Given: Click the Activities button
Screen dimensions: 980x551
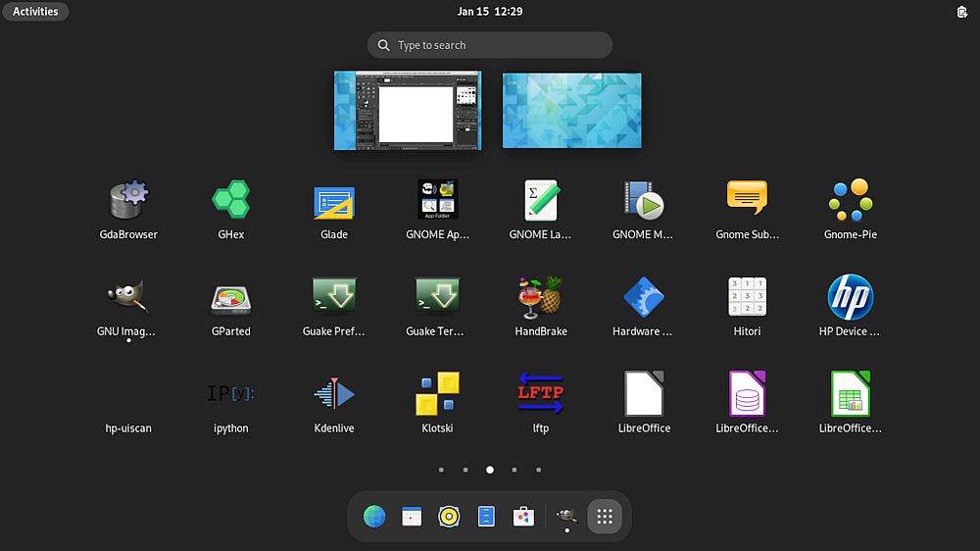Looking at the screenshot, I should pos(35,11).
